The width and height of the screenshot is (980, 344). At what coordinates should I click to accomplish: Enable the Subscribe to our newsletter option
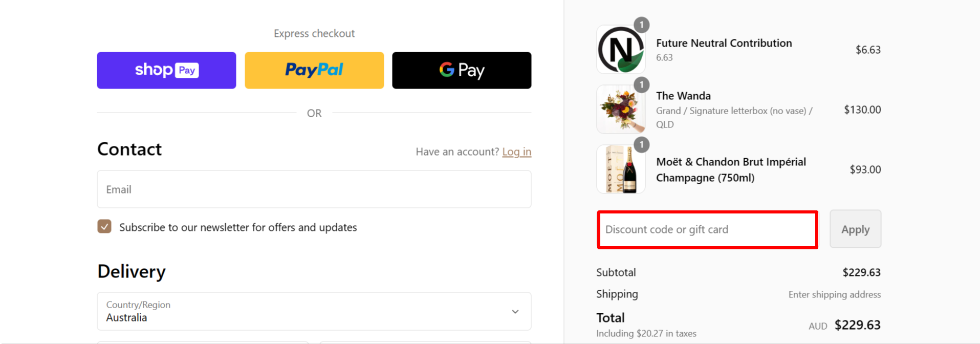(x=104, y=226)
